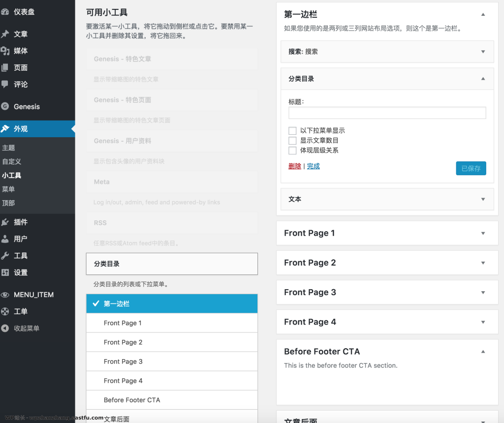
Task: Click the Comments (评论) bubble icon
Action: pos(5,84)
